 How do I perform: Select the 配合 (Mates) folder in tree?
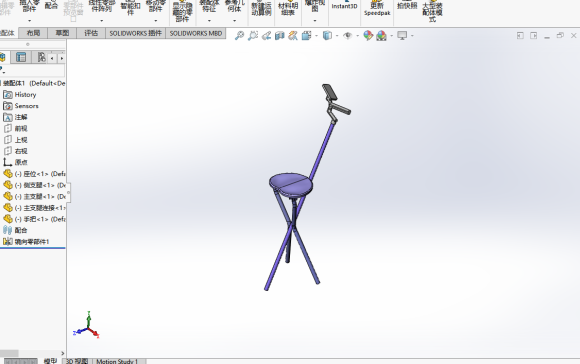coord(15,230)
